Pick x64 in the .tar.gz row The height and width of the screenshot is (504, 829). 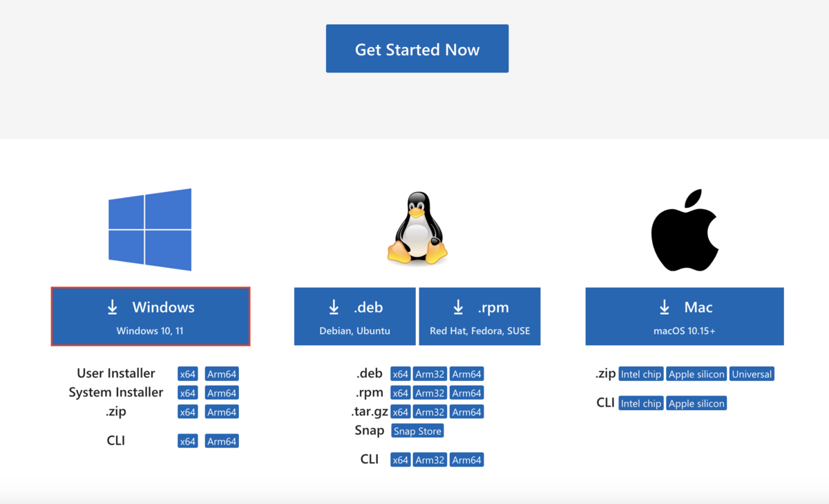pos(401,412)
